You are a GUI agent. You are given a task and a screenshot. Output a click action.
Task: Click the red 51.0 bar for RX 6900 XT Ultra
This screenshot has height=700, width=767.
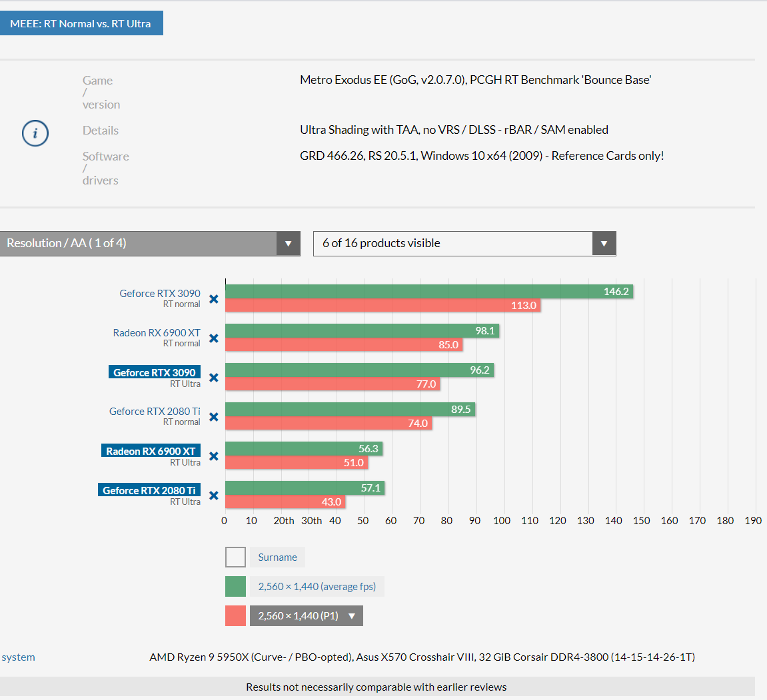[297, 462]
